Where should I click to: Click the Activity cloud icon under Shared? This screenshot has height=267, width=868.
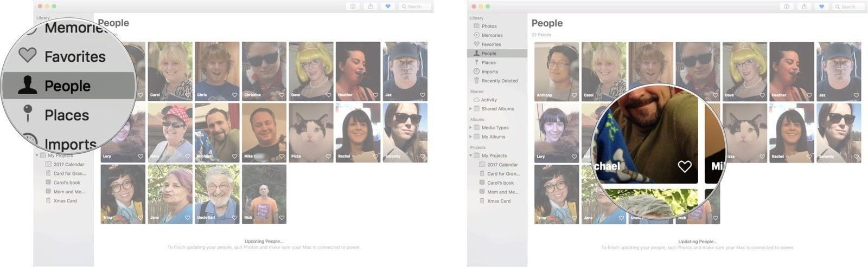click(476, 100)
